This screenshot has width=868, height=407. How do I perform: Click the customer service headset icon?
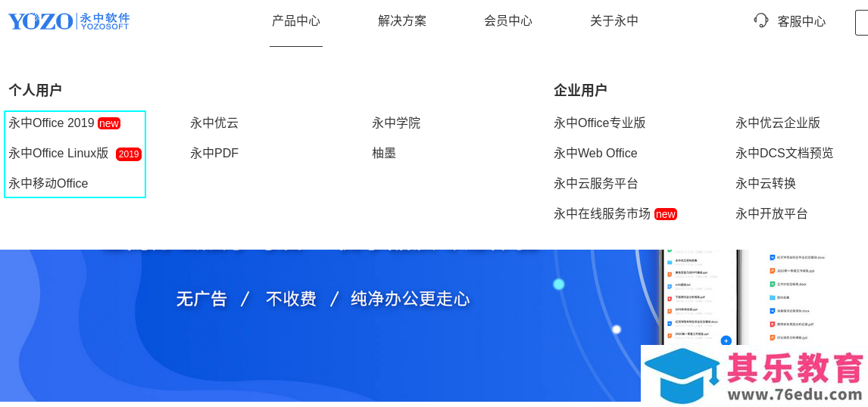tap(761, 20)
